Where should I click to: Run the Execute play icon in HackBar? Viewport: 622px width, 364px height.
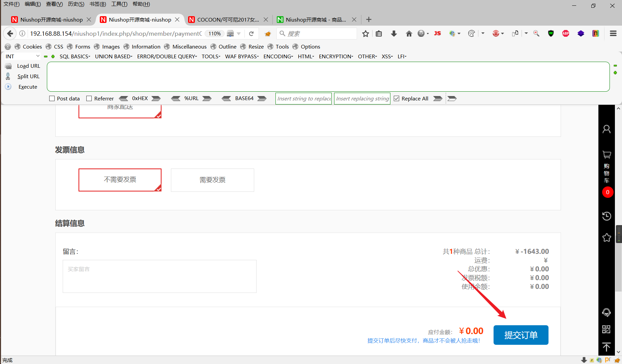coord(8,87)
